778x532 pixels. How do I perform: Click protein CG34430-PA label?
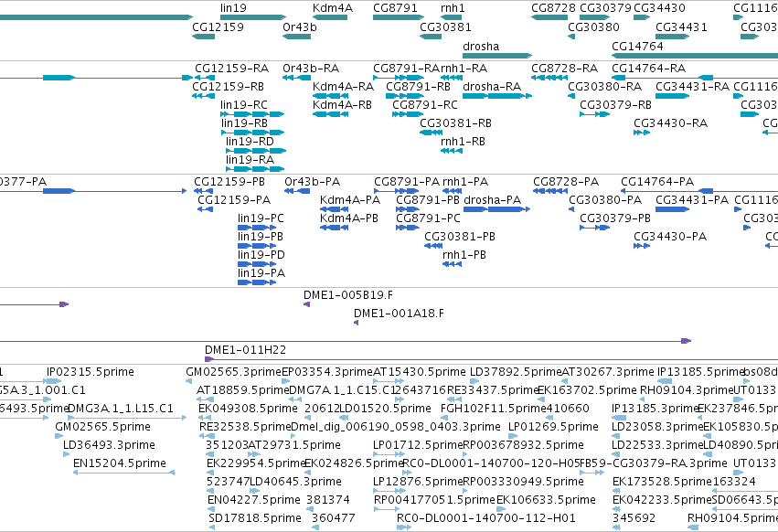pyautogui.click(x=670, y=237)
